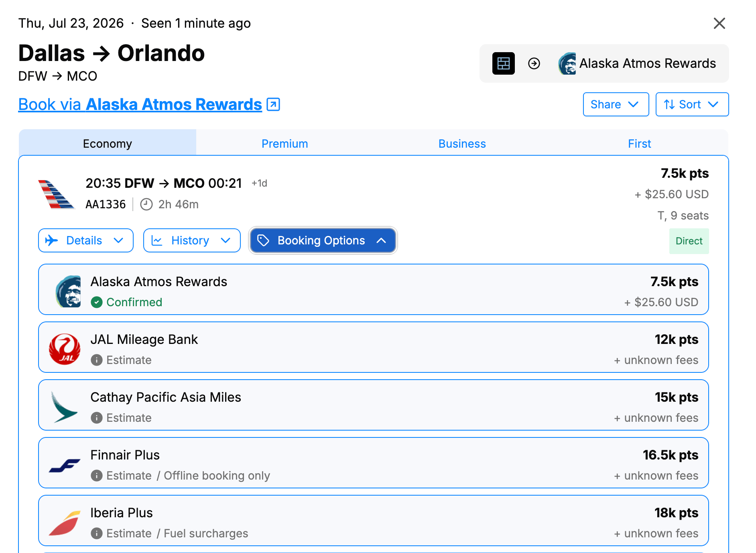Click the circled arrow transfer icon
Viewport: 756px width, 553px height.
point(534,63)
